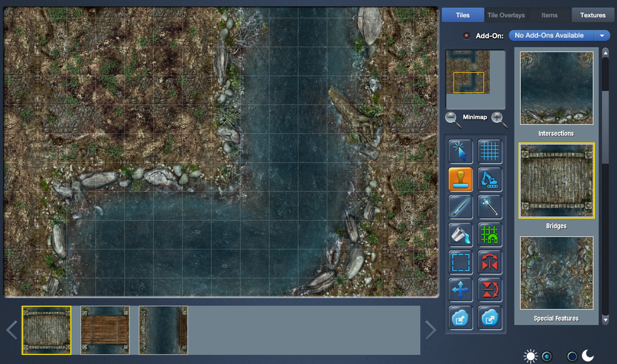Click the category list scrollbar thumb

coord(605,128)
